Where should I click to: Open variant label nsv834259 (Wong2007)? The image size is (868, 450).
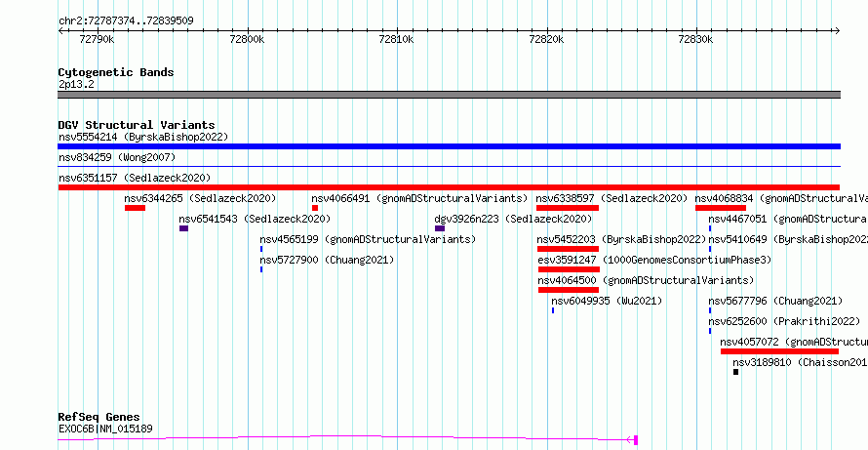coord(117,158)
